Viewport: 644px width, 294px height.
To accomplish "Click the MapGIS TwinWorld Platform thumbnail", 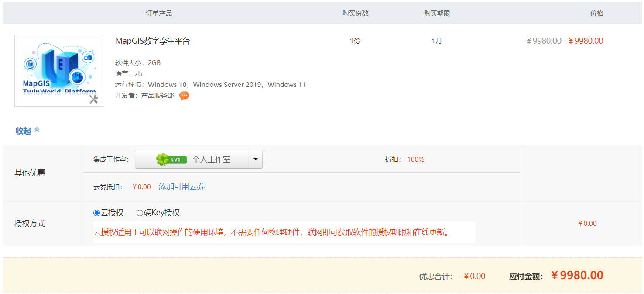I will (59, 71).
